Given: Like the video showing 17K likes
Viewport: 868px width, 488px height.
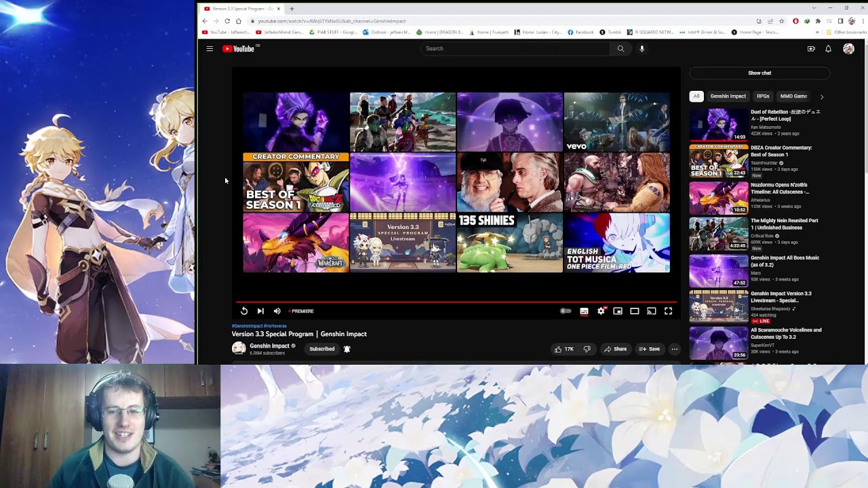Looking at the screenshot, I should 564,349.
